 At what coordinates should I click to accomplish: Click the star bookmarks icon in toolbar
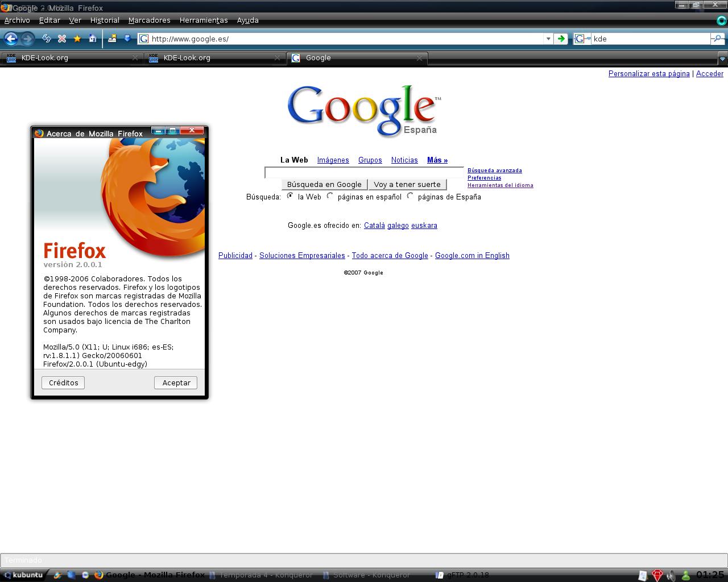pos(77,39)
